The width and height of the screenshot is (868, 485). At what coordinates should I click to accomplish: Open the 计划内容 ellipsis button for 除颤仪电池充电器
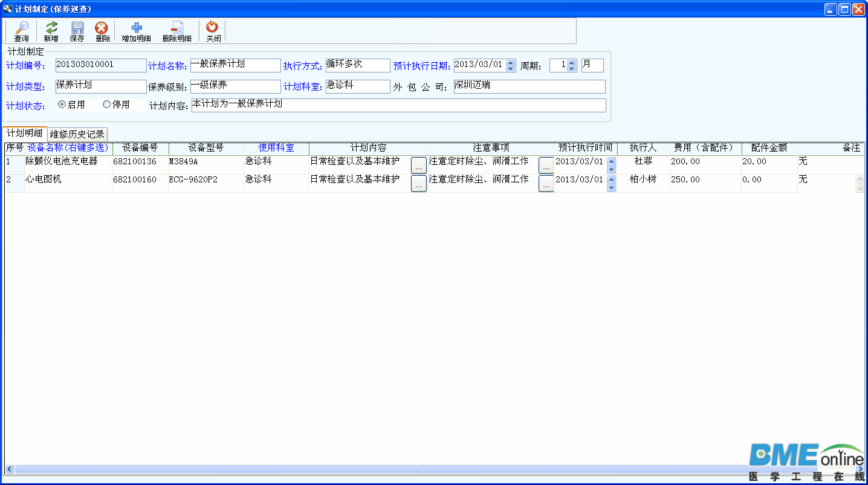click(419, 165)
